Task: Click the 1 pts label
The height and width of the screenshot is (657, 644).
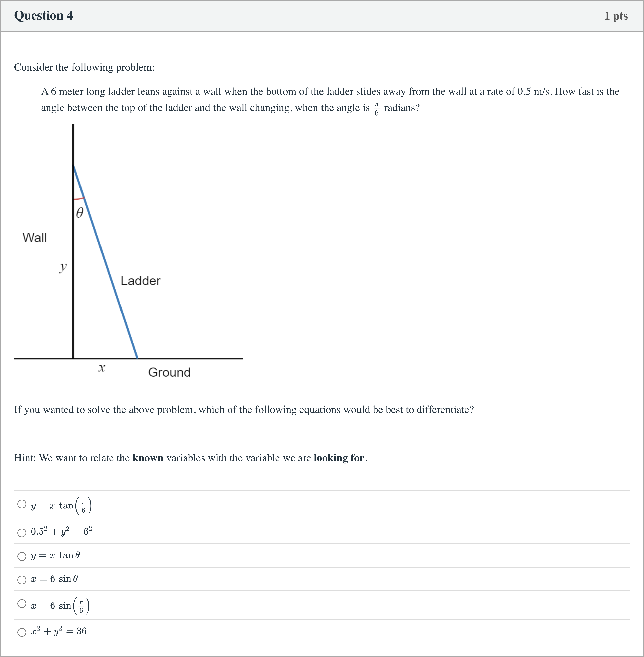Action: click(x=616, y=16)
